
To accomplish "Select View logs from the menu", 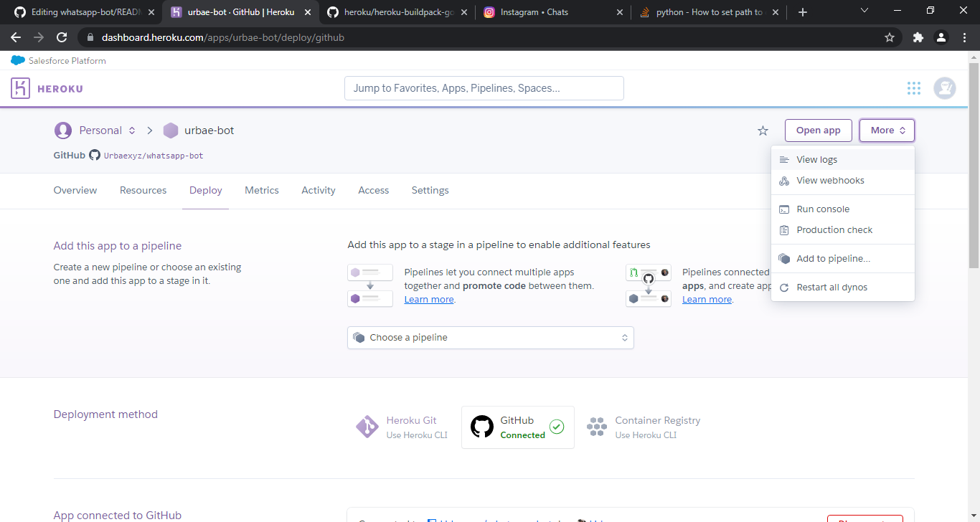I will point(816,160).
